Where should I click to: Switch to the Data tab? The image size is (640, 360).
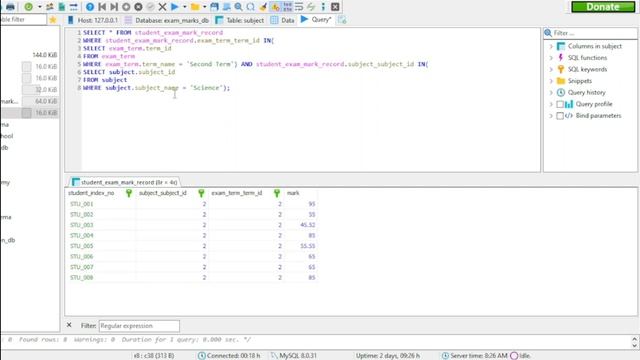point(282,20)
